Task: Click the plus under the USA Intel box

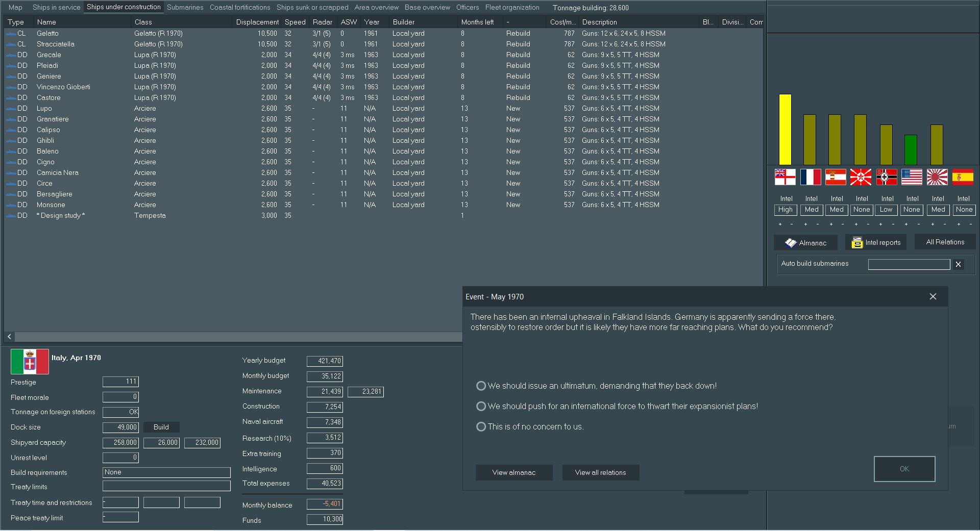Action: (906, 224)
